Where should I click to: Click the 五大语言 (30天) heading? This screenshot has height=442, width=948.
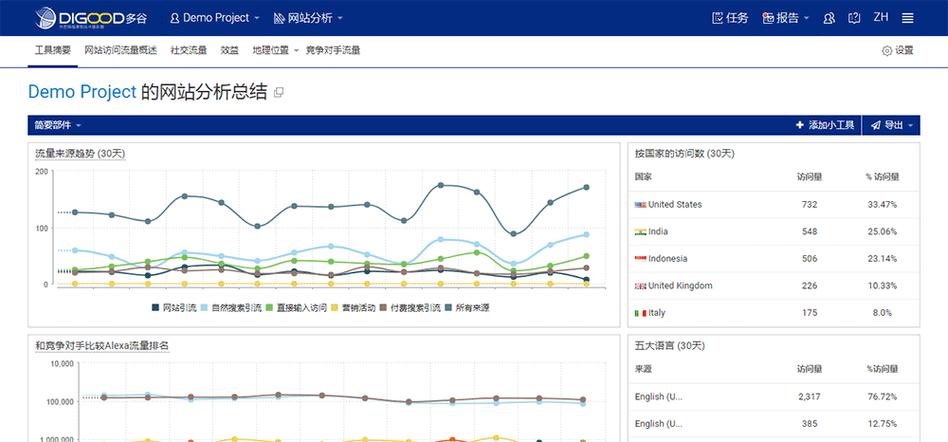click(670, 346)
